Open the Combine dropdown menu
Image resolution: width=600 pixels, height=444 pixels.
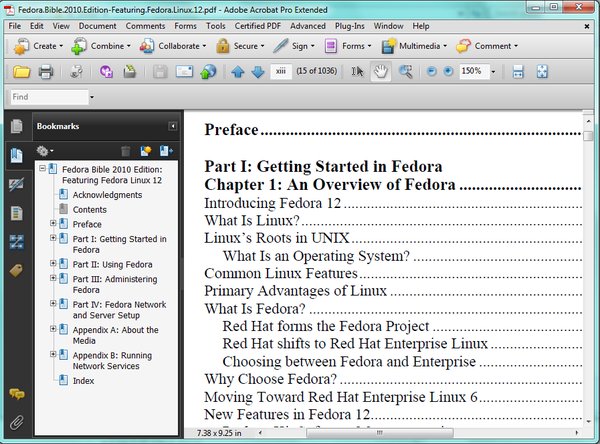(x=101, y=46)
